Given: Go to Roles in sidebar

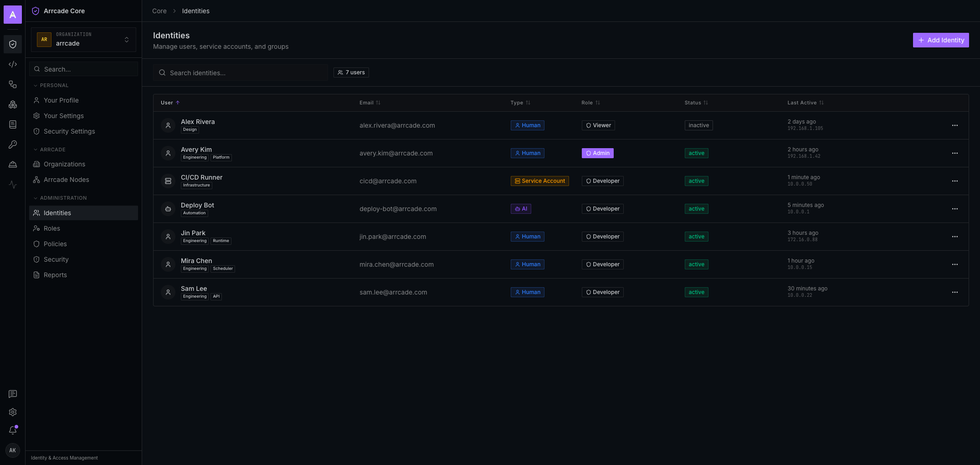Looking at the screenshot, I should click(83, 228).
